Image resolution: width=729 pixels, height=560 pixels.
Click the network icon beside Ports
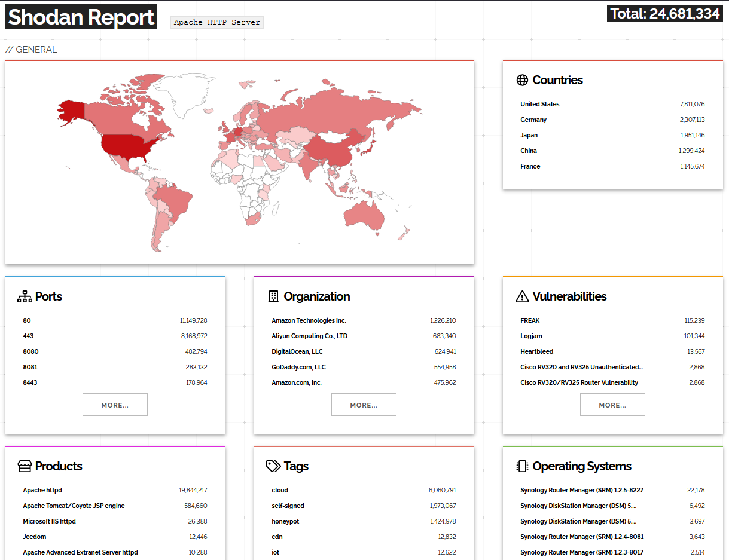25,296
